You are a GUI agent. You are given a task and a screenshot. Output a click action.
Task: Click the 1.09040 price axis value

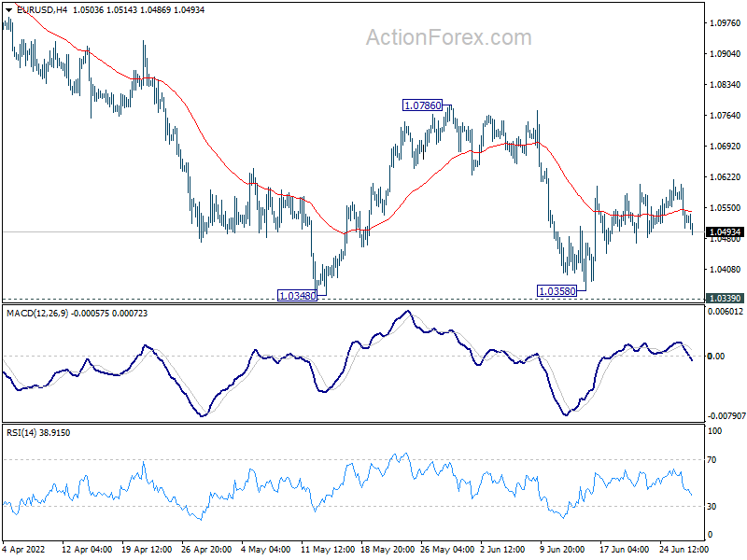pos(726,54)
